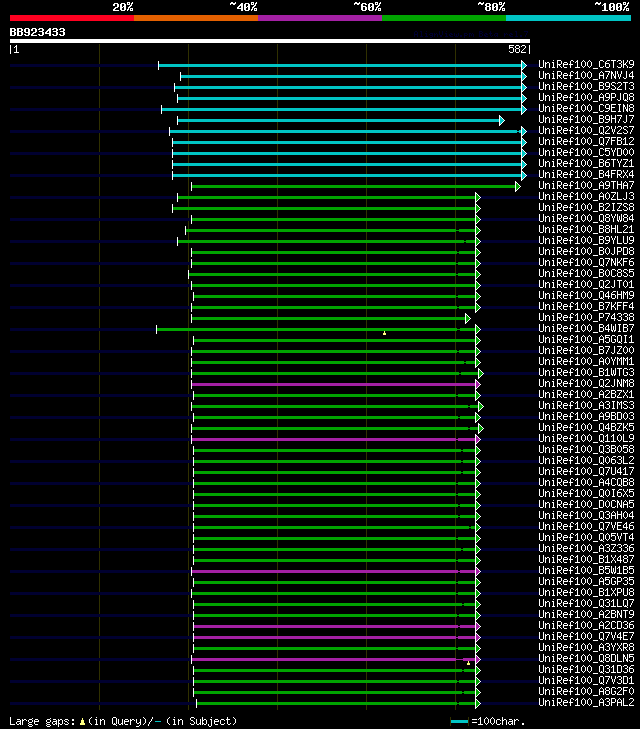
Task: Click the UniRef100_D0CNA5 label
Action: click(586, 504)
